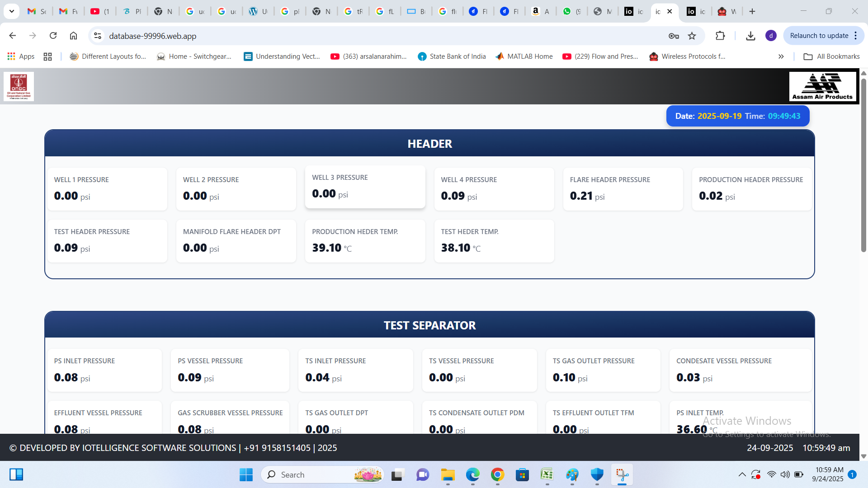Viewport: 868px width, 488px height.
Task: Click the address bar URL field
Action: [362, 36]
